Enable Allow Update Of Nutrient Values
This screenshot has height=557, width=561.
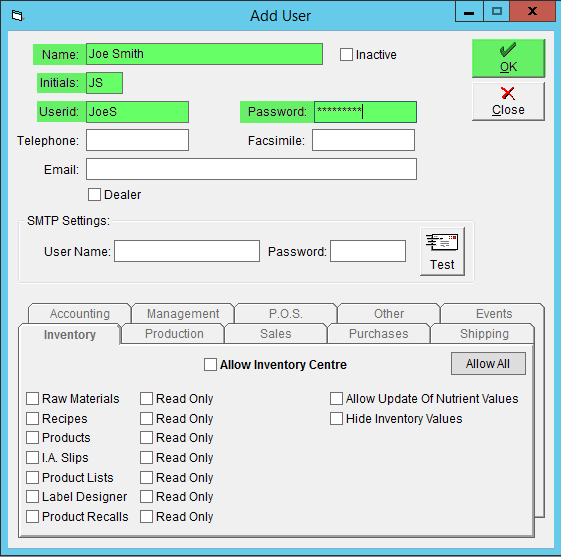(336, 399)
